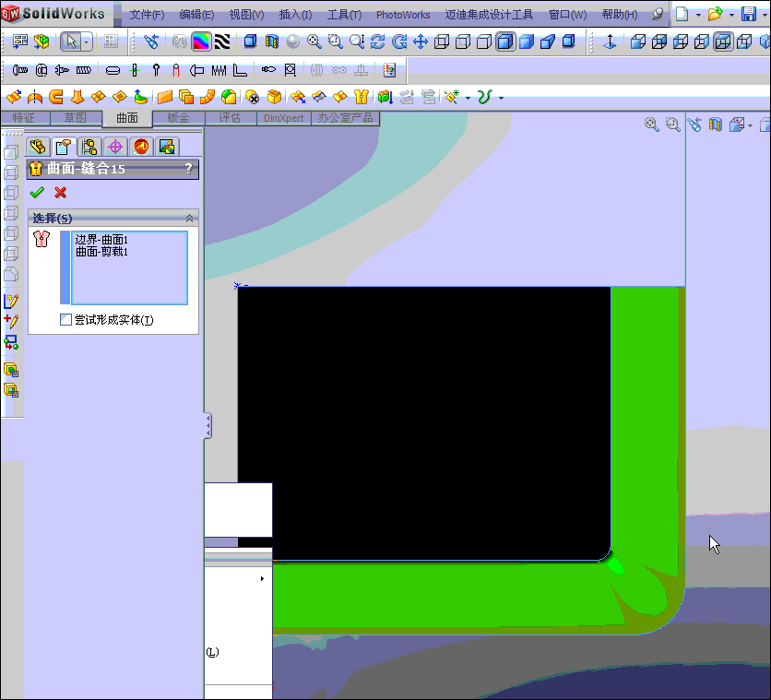
Task: Select 边界-曲面1 in the selection list
Action: point(101,240)
